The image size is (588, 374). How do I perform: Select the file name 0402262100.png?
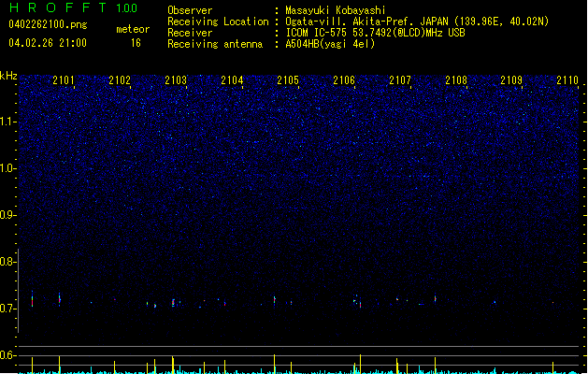coord(48,25)
